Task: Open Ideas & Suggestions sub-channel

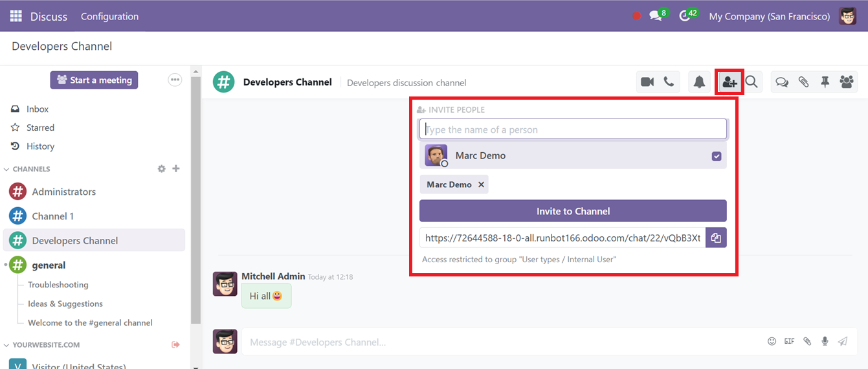Action: pos(65,304)
